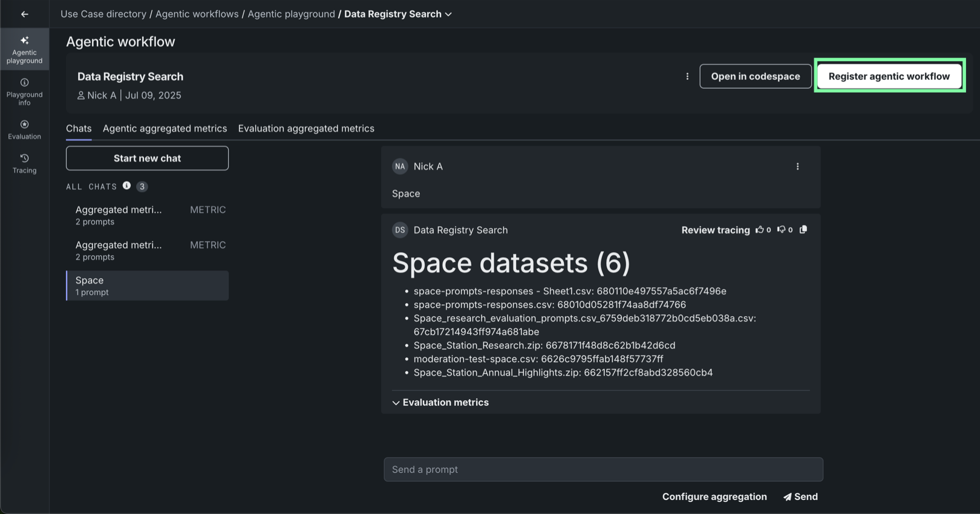Switch to Agentic aggregated metrics tab
Screen dimensions: 980x514
(x=165, y=128)
